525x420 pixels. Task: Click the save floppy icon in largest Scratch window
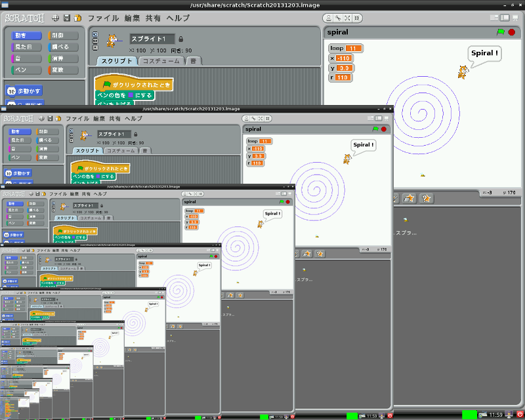click(67, 18)
